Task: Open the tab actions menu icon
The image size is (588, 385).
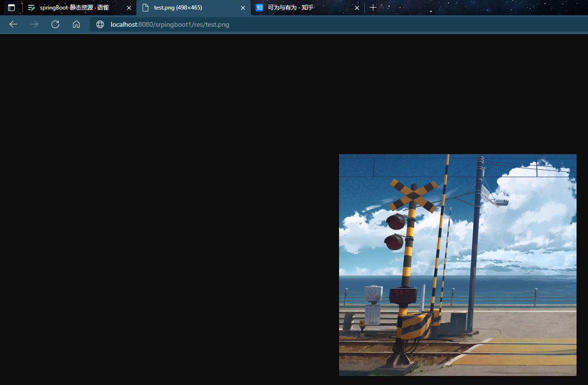Action: click(x=11, y=8)
